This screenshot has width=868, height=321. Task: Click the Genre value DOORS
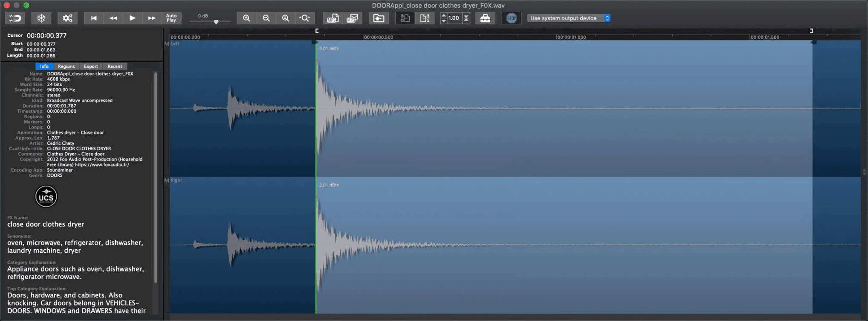(x=55, y=175)
